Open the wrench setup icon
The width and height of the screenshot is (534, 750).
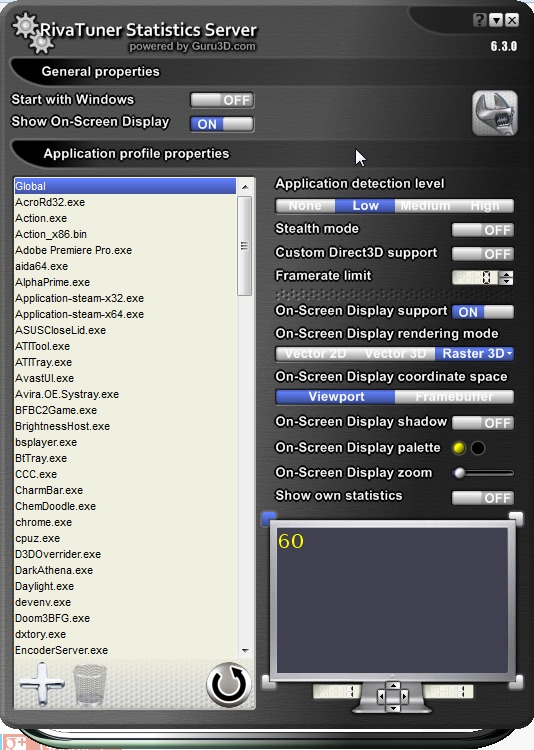pyautogui.click(x=494, y=113)
